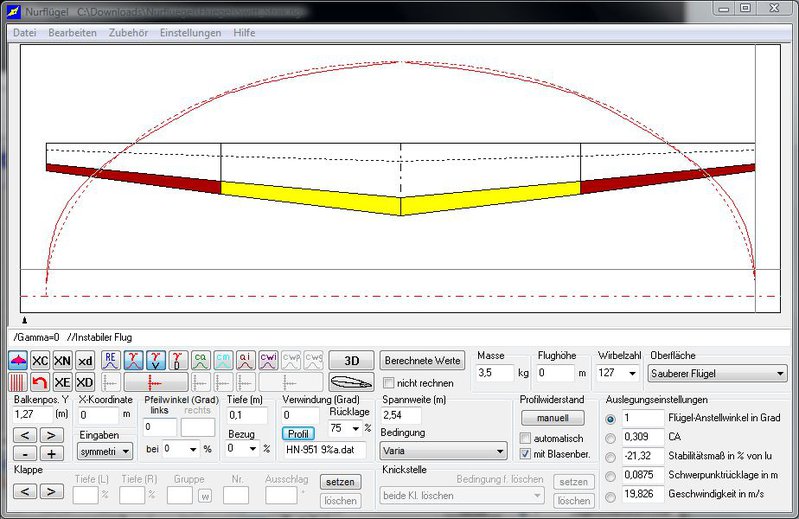Toggle the cyan cm curve icon
The height and width of the screenshot is (519, 799).
pos(224,360)
